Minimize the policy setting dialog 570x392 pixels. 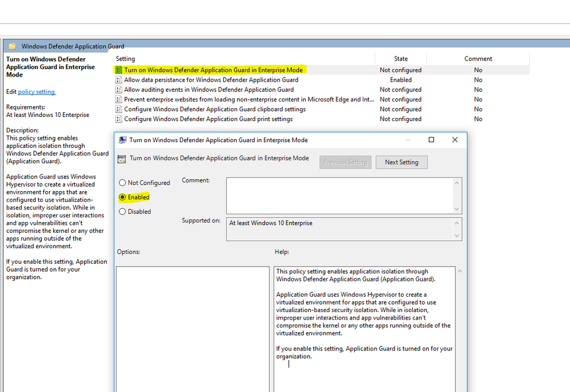408,139
